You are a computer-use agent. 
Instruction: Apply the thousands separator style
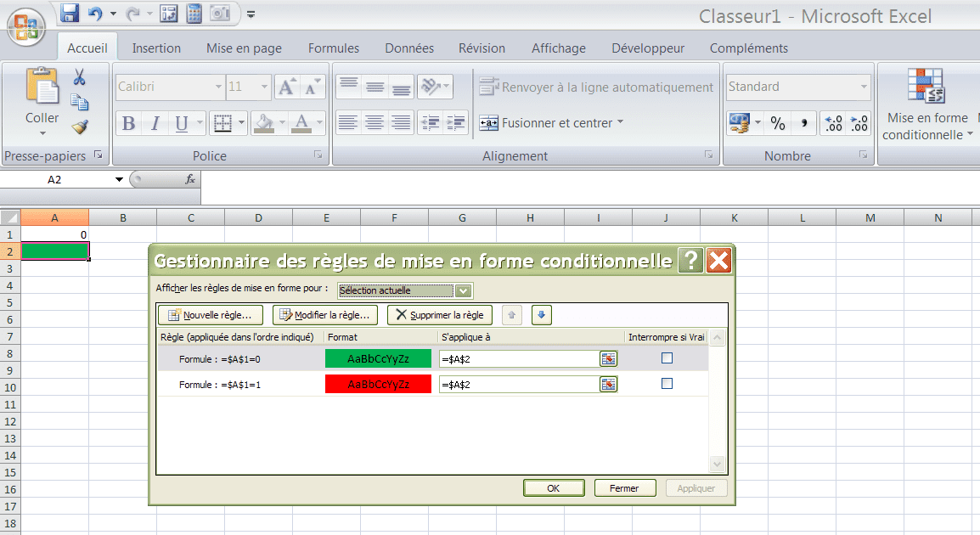803,123
